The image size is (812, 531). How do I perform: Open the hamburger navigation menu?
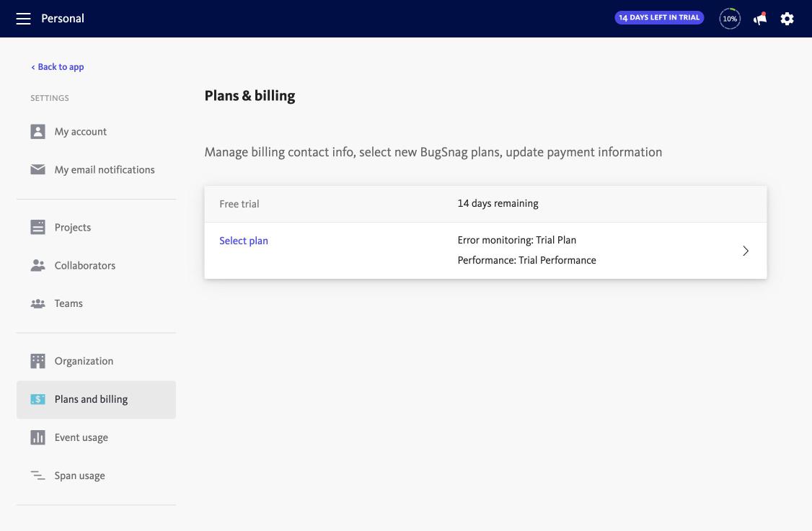23,19
